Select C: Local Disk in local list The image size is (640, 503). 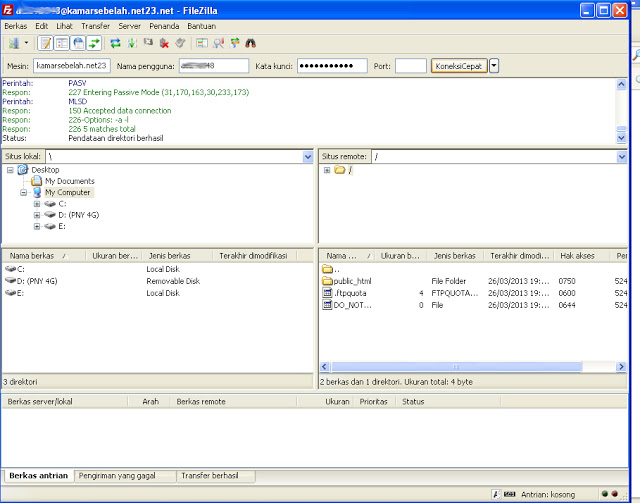(157, 269)
